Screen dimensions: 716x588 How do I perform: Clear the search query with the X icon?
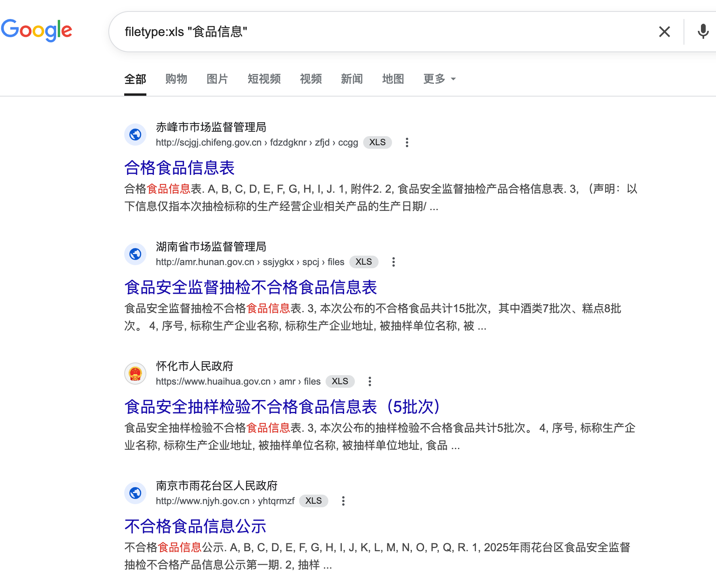point(664,32)
